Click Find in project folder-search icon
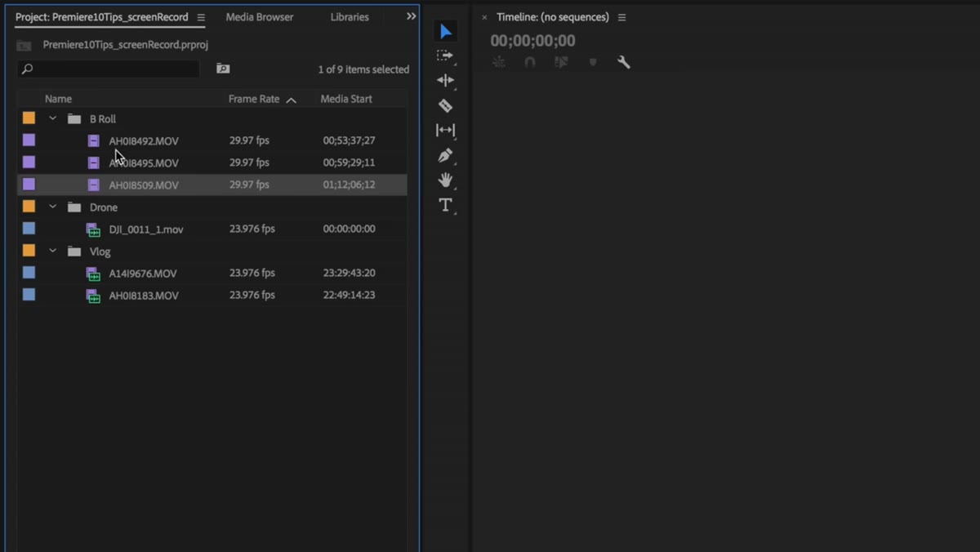 pyautogui.click(x=223, y=69)
